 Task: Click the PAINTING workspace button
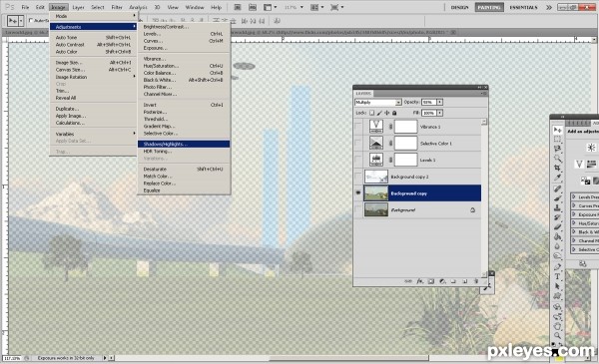(489, 7)
